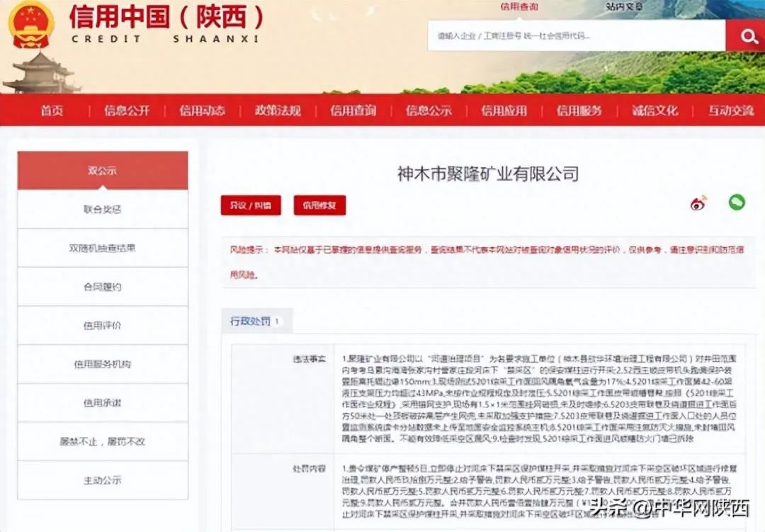The image size is (765, 532).
Task: Select 主动公示 in the sidebar
Action: 103,480
